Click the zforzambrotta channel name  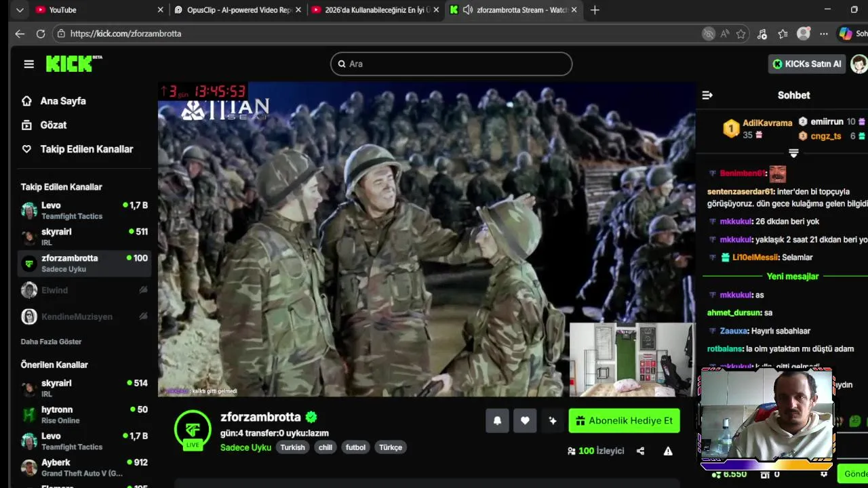coord(260,417)
